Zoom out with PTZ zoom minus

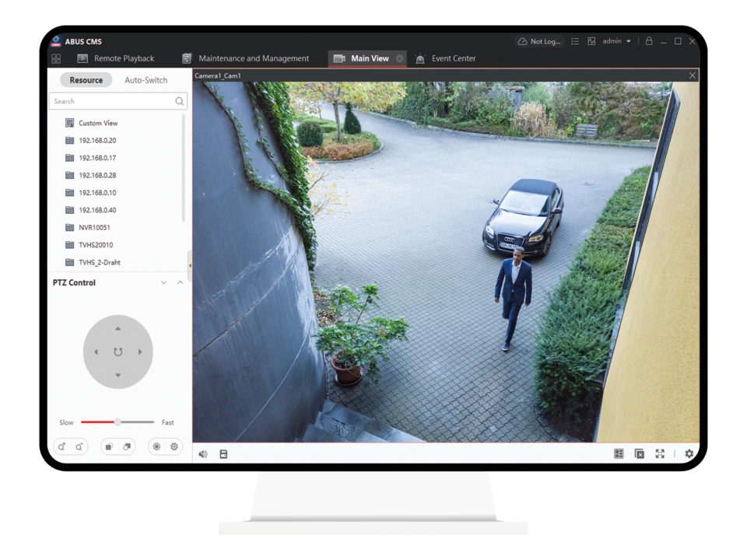(79, 446)
